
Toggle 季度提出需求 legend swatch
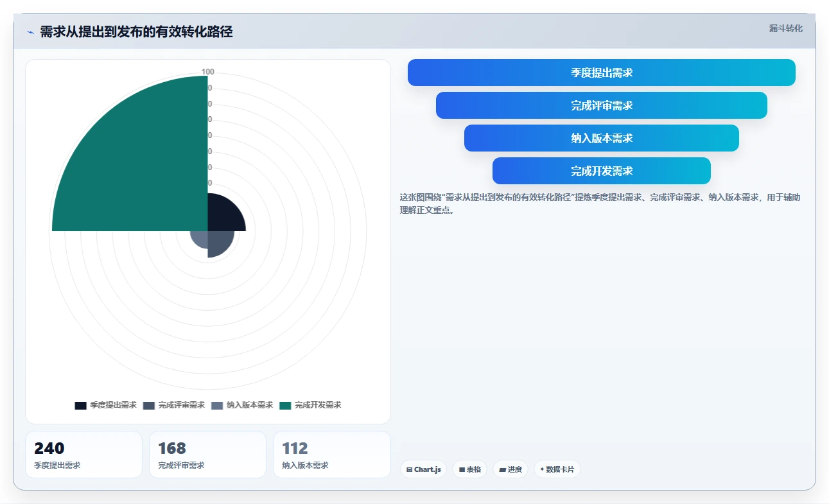click(80, 406)
